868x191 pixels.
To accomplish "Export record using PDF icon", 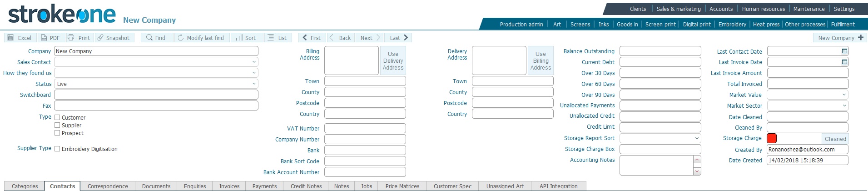I will (x=44, y=38).
